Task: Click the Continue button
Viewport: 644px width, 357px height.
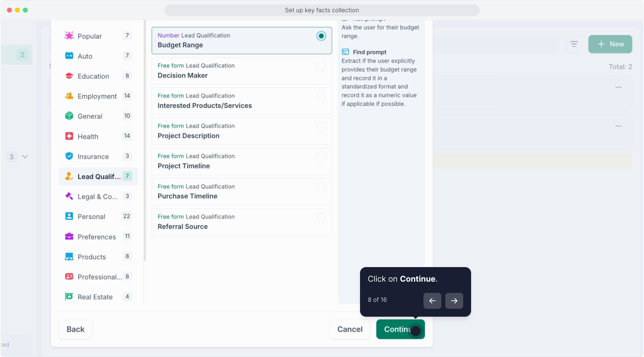Action: (x=400, y=329)
